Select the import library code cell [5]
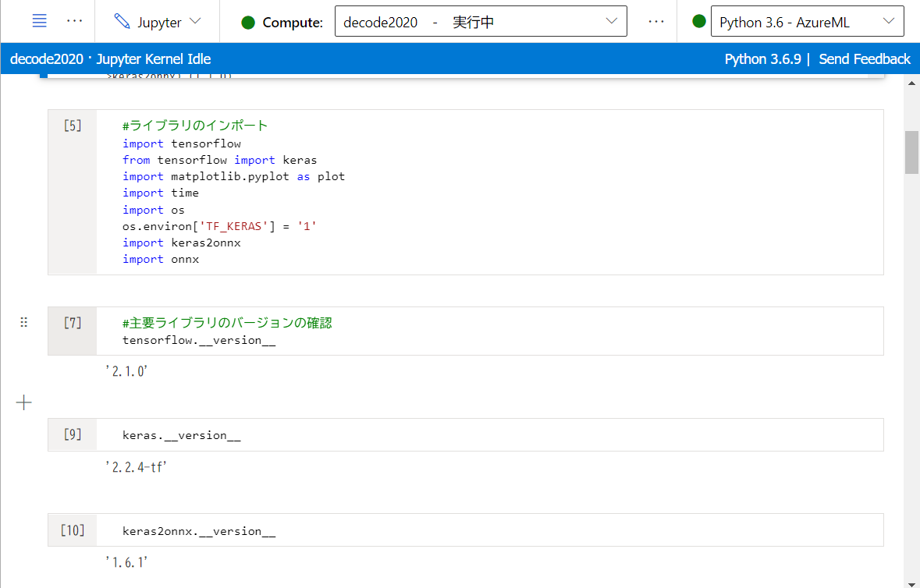 tap(465, 192)
